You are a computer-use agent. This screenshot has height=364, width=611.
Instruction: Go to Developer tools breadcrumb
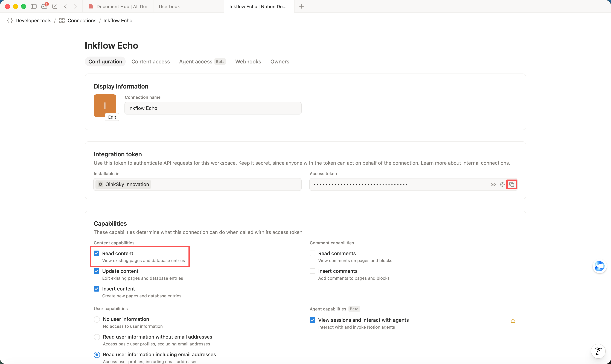(33, 21)
